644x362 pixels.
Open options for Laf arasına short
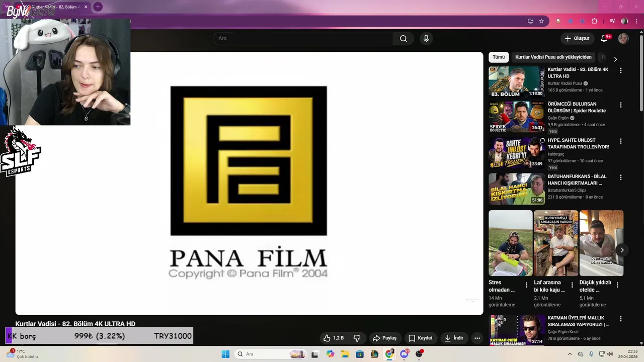click(572, 285)
